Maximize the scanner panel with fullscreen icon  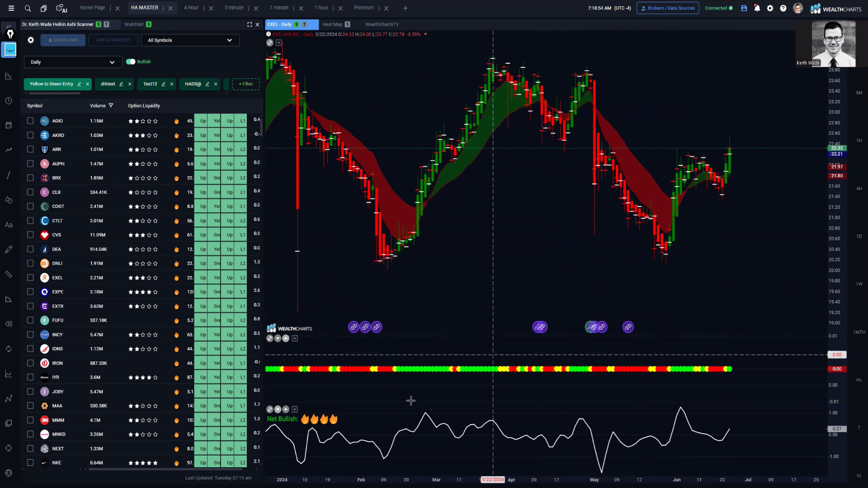tap(250, 24)
